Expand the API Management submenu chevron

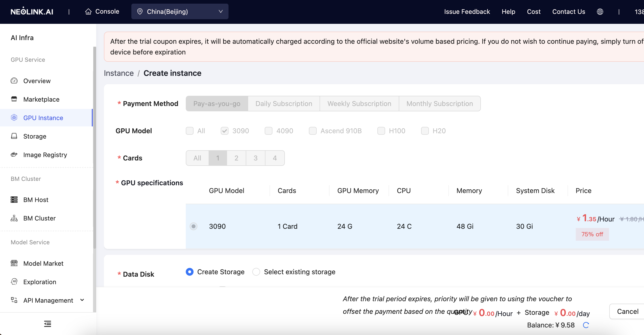pyautogui.click(x=82, y=300)
